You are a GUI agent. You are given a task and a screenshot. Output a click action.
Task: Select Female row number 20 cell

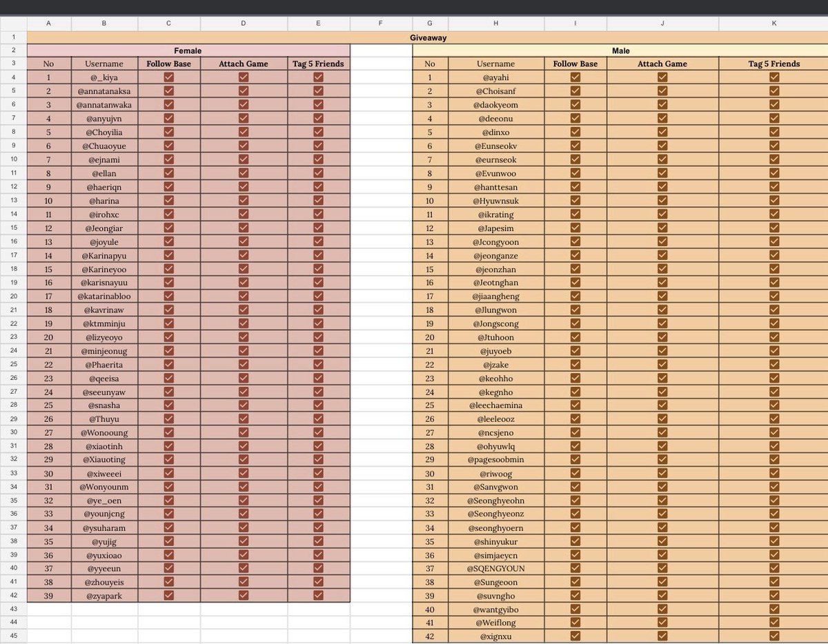48,336
